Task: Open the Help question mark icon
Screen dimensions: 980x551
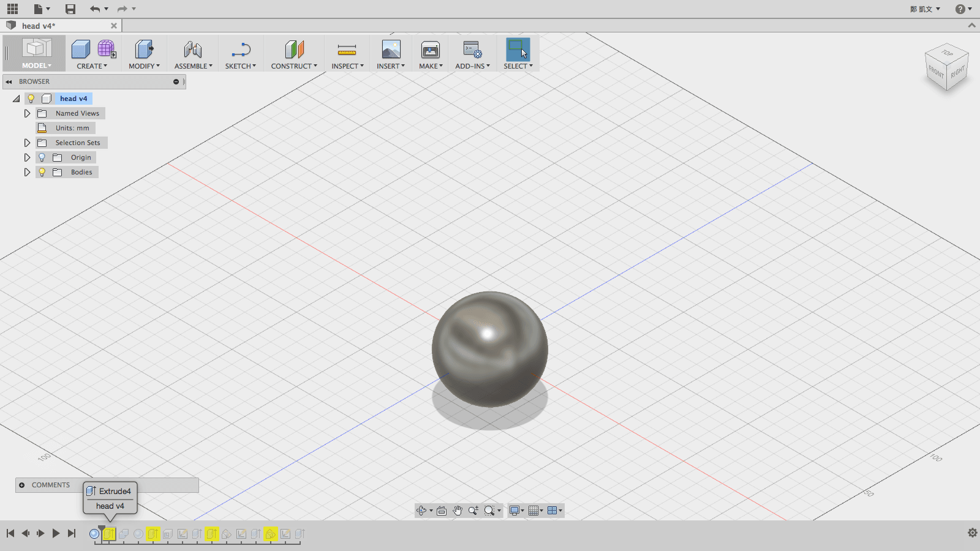Action: click(960, 9)
